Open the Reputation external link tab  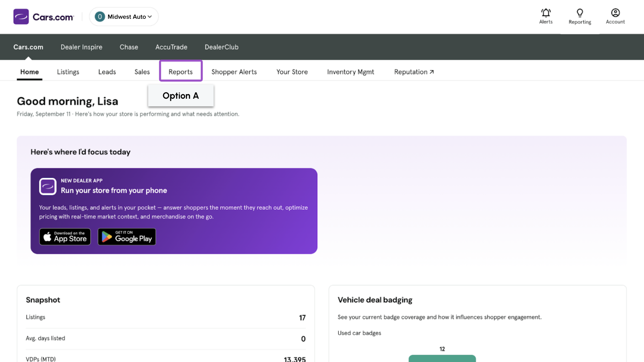[414, 72]
